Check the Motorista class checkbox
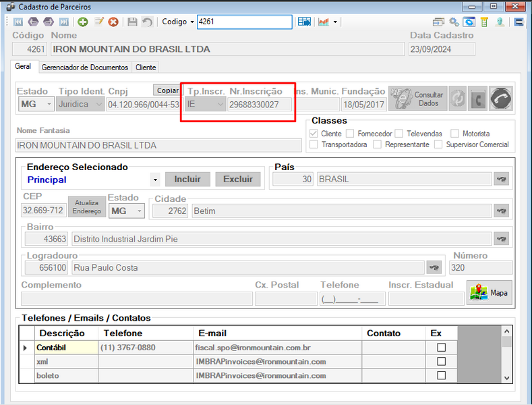Image resolution: width=532 pixels, height=405 pixels. point(454,134)
